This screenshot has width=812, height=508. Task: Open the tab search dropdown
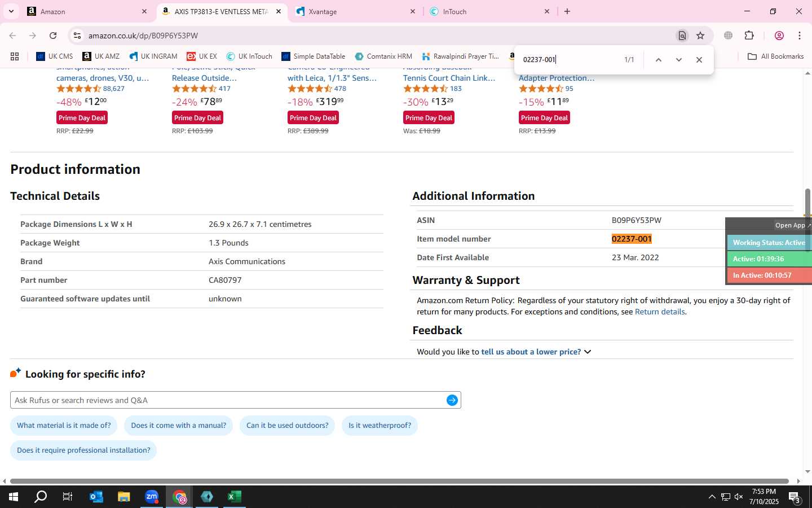point(11,11)
